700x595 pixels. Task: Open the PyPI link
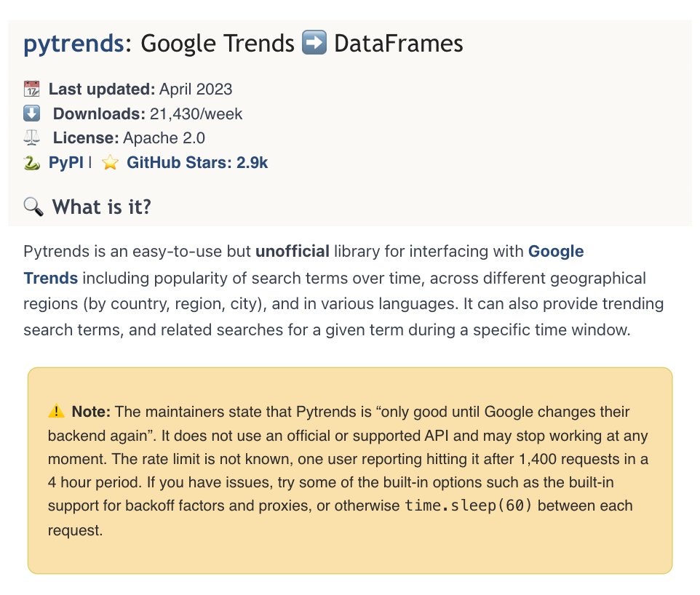tap(65, 162)
